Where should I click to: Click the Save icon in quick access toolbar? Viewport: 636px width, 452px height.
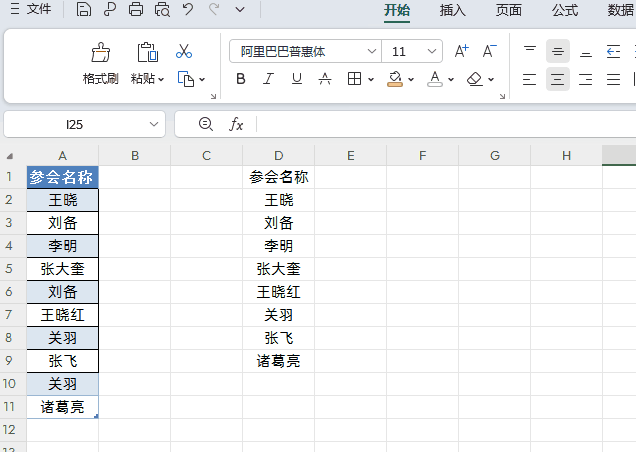[84, 10]
